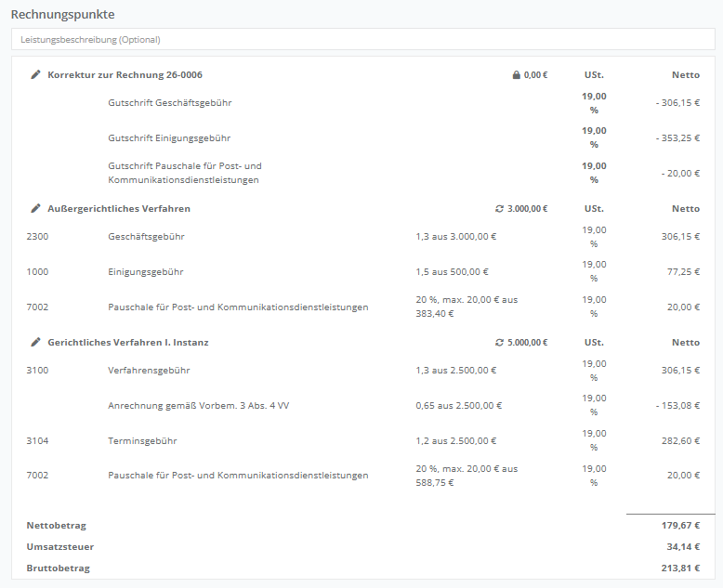Select the 3104 Terminsgebühr line item

point(142,441)
